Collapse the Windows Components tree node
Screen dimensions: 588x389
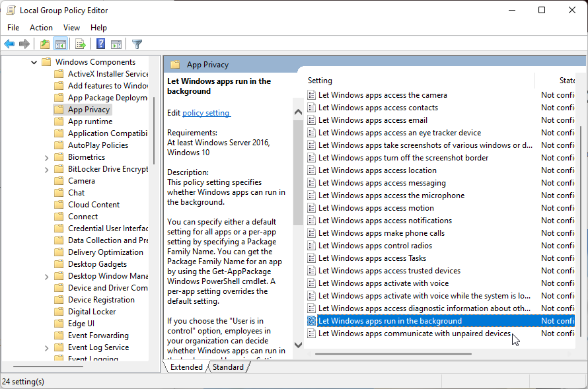35,61
